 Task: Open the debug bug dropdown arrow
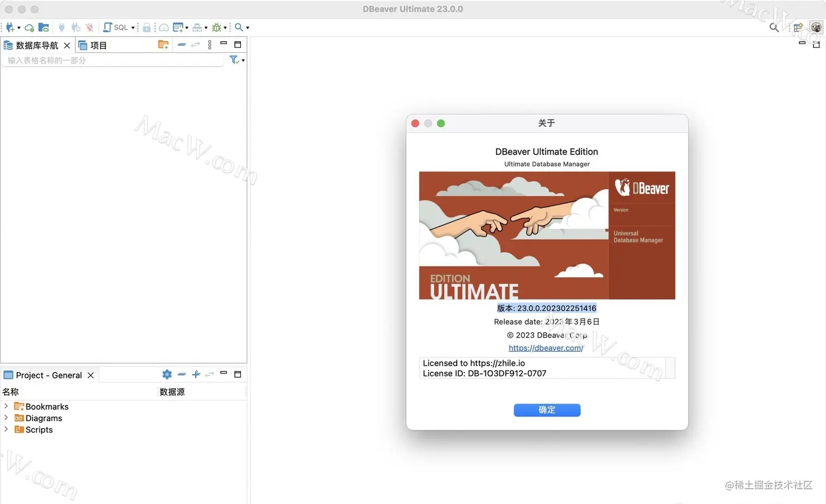[225, 28]
